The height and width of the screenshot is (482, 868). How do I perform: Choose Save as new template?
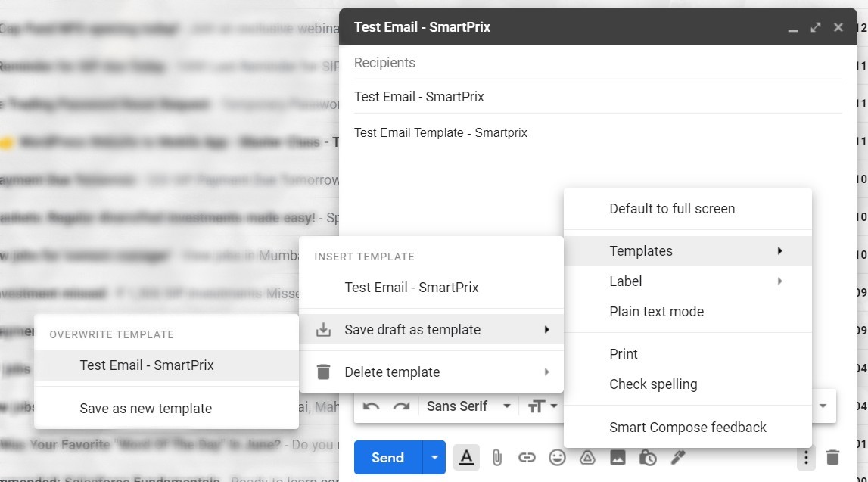tap(166, 409)
